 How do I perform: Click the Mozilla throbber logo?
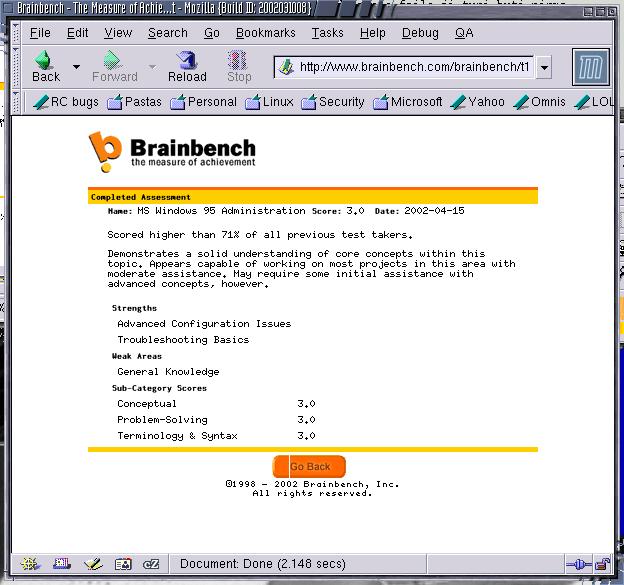pyautogui.click(x=591, y=67)
